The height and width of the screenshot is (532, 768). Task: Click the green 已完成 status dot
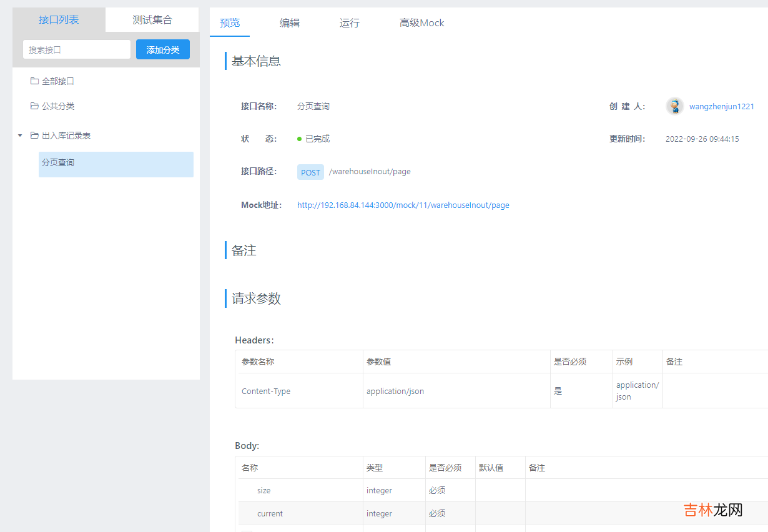pyautogui.click(x=300, y=139)
